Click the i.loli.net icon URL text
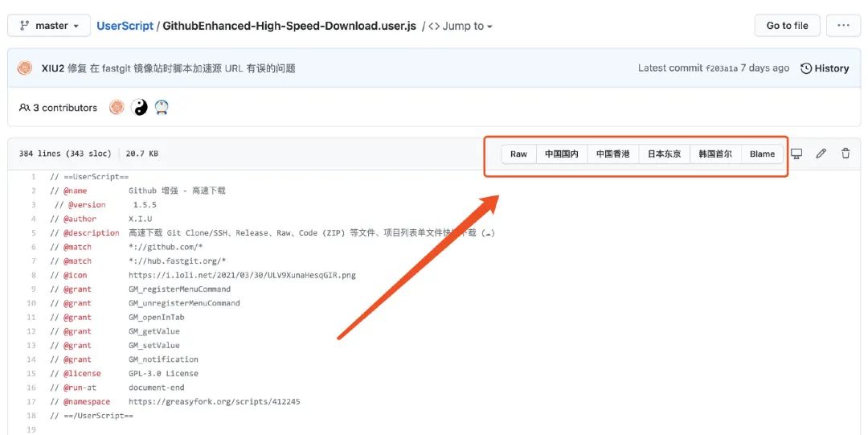The height and width of the screenshot is (435, 868). click(242, 275)
